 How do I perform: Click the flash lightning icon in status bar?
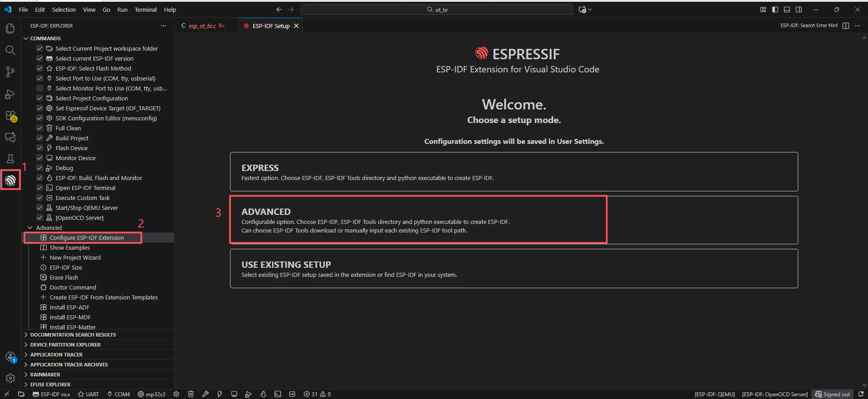(x=220, y=394)
